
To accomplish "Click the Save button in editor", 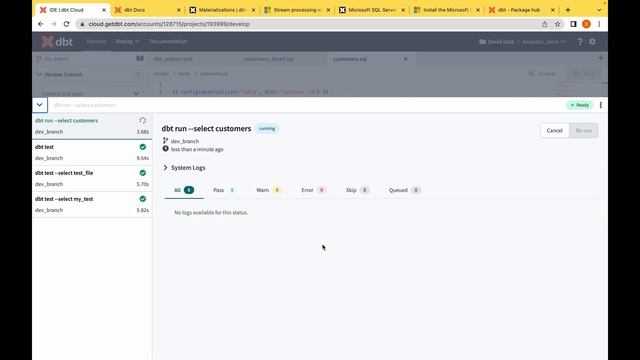I will pyautogui.click(x=584, y=74).
